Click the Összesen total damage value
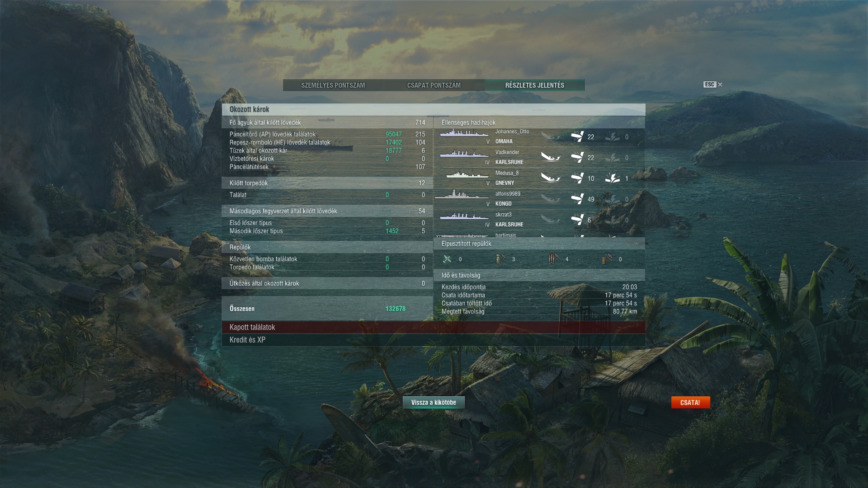Image resolution: width=868 pixels, height=488 pixels. click(395, 309)
